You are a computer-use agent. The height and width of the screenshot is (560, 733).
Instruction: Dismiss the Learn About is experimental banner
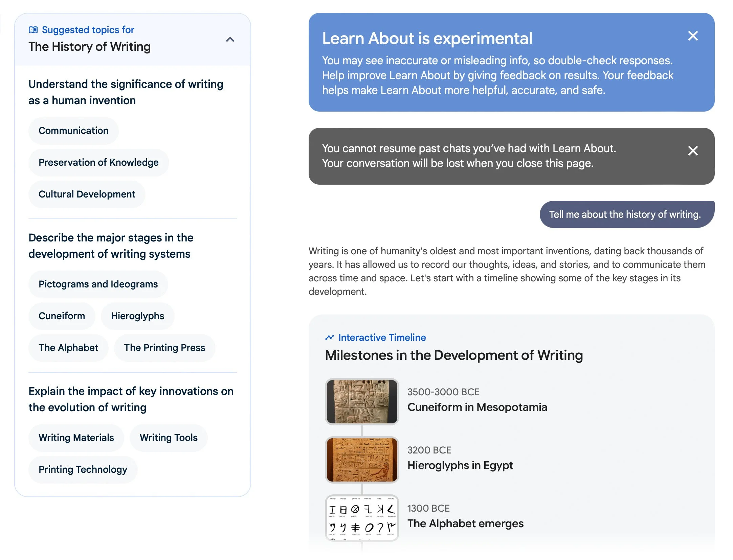(x=693, y=36)
